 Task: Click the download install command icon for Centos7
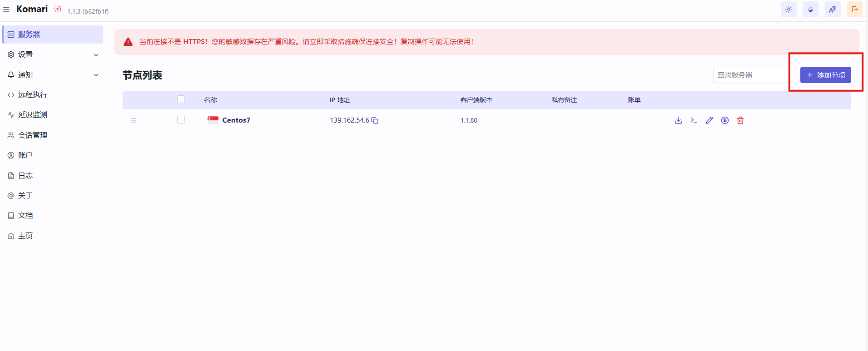(679, 120)
